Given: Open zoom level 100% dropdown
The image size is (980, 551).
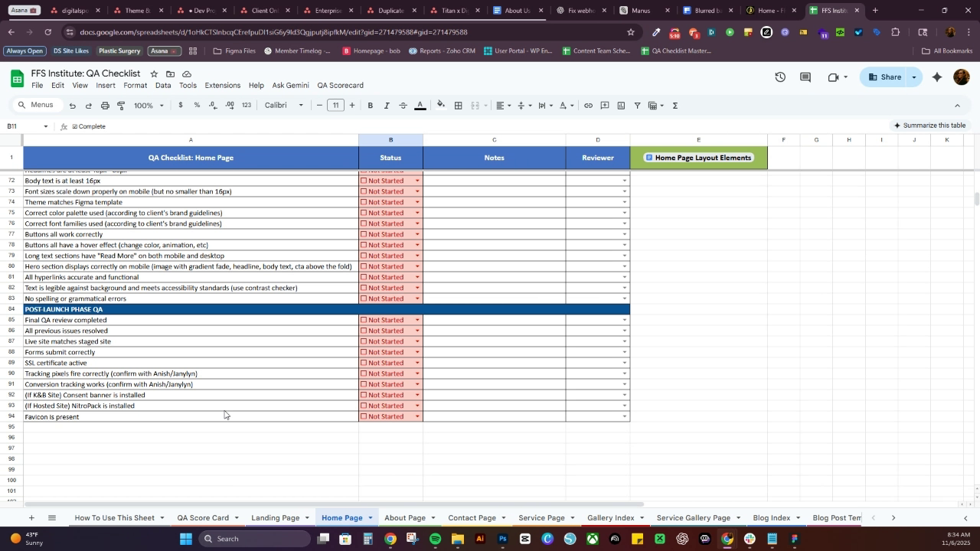Looking at the screenshot, I should click(x=149, y=106).
